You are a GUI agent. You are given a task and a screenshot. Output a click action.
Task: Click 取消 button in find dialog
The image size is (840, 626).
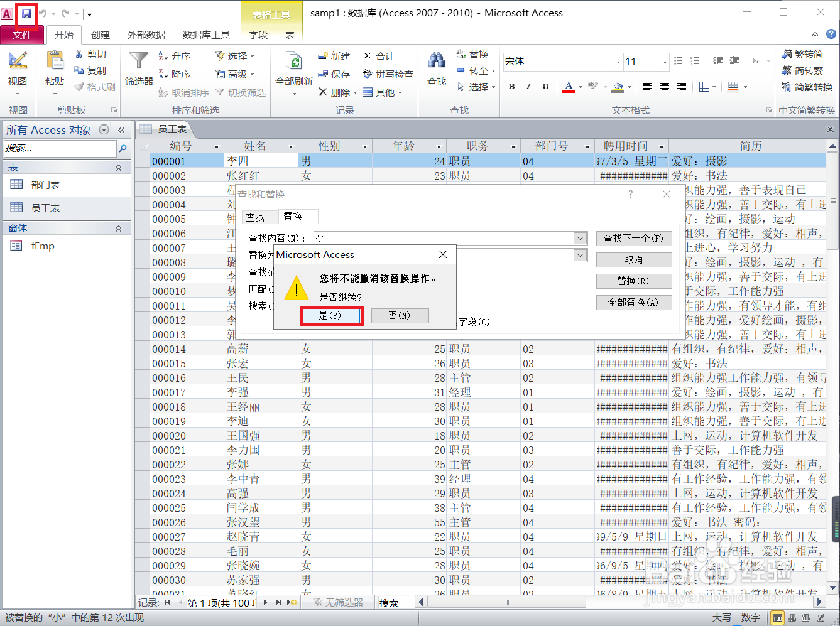click(633, 259)
